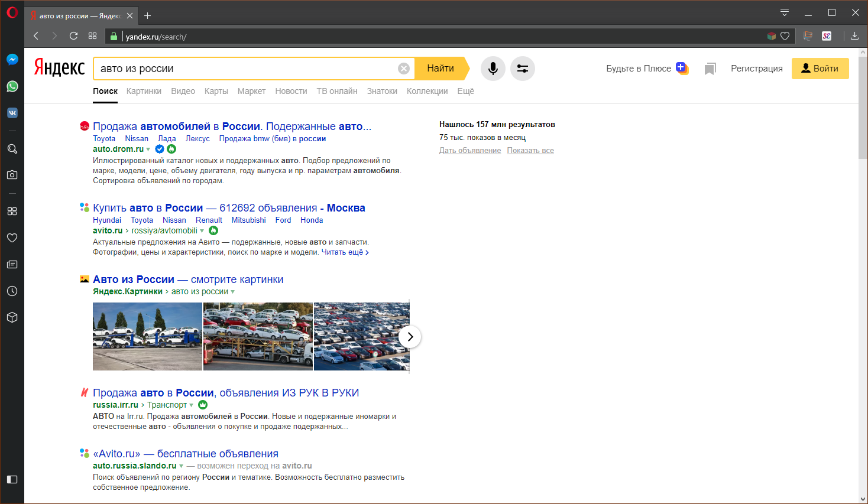Viewport: 868px width, 504px height.
Task: Open 'Продажа автомобилей в России' drom result
Action: tap(232, 126)
